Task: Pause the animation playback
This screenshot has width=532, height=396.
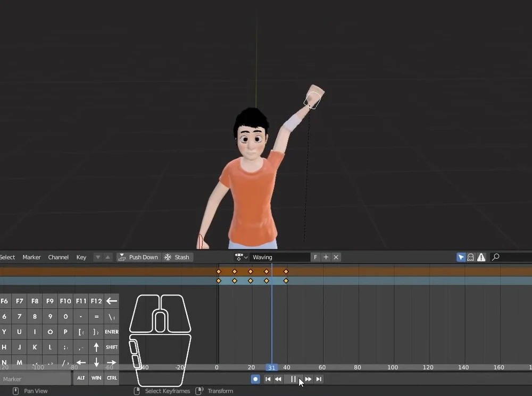Action: click(x=293, y=379)
